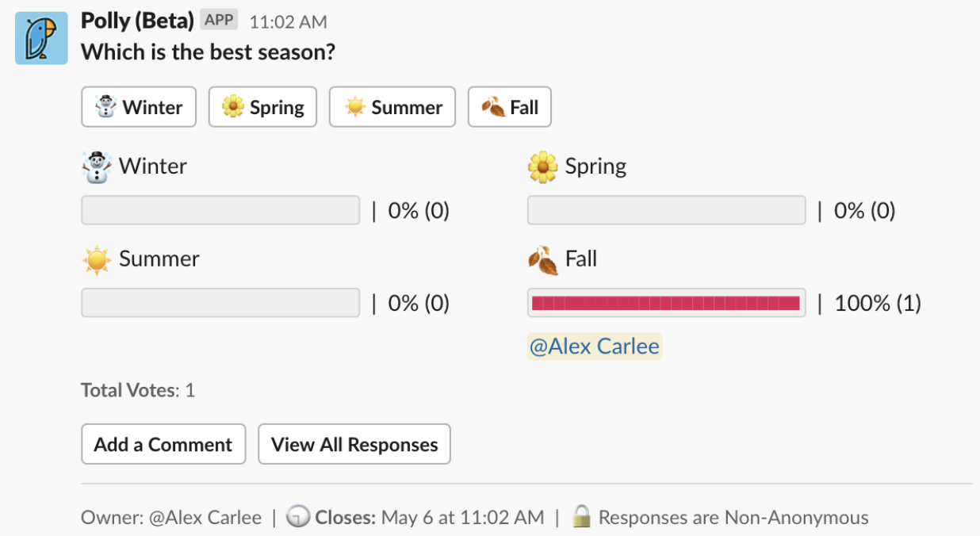Image resolution: width=980 pixels, height=536 pixels.
Task: Click the Polly (Beta) app name
Action: [137, 21]
